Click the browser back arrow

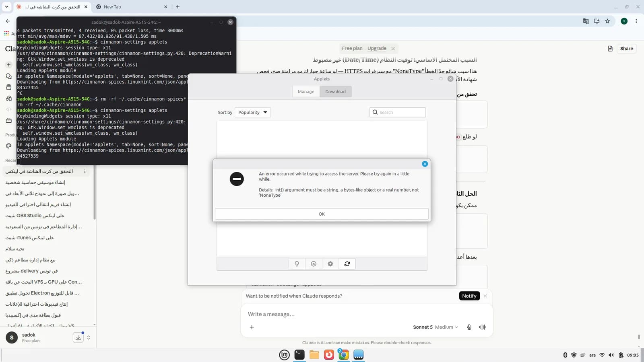click(8, 21)
